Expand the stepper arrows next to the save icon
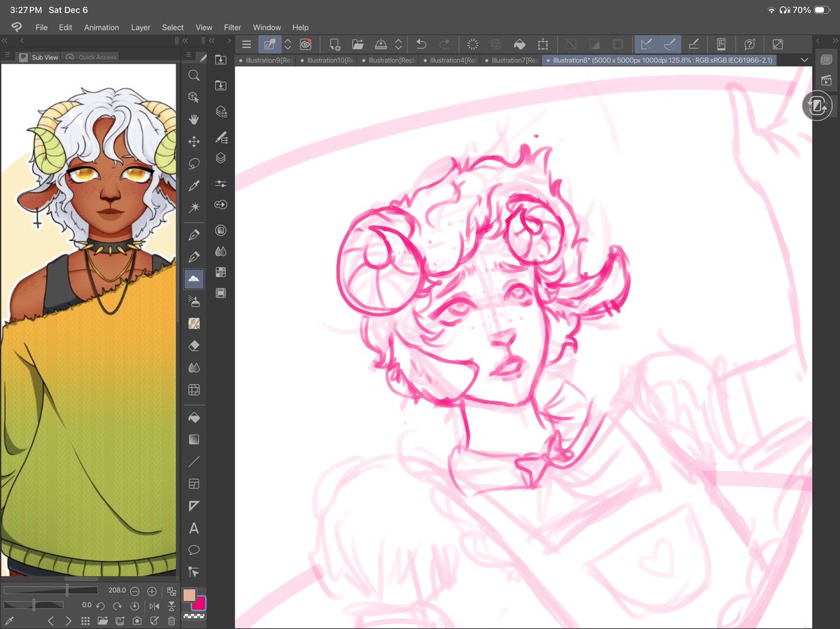The image size is (840, 629). pyautogui.click(x=398, y=45)
